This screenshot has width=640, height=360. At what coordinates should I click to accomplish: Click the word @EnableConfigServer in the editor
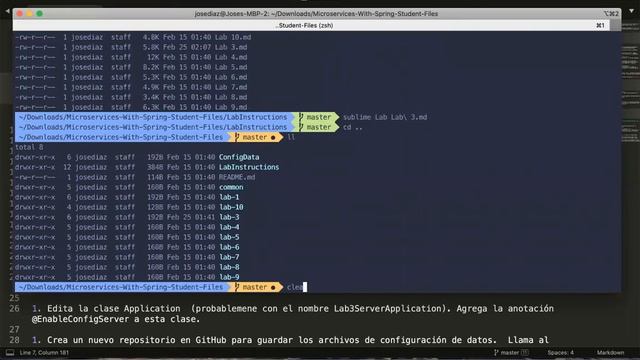coord(80,319)
